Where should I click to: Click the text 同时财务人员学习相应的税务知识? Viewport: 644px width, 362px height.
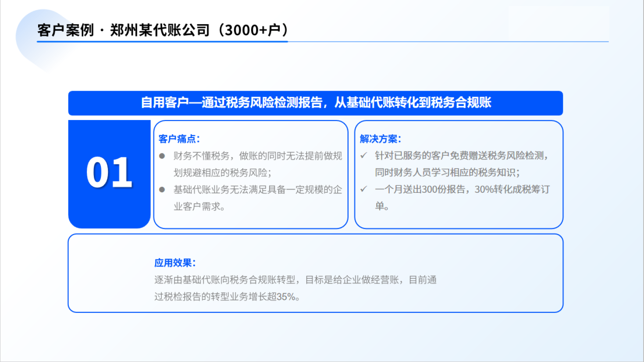pyautogui.click(x=447, y=172)
